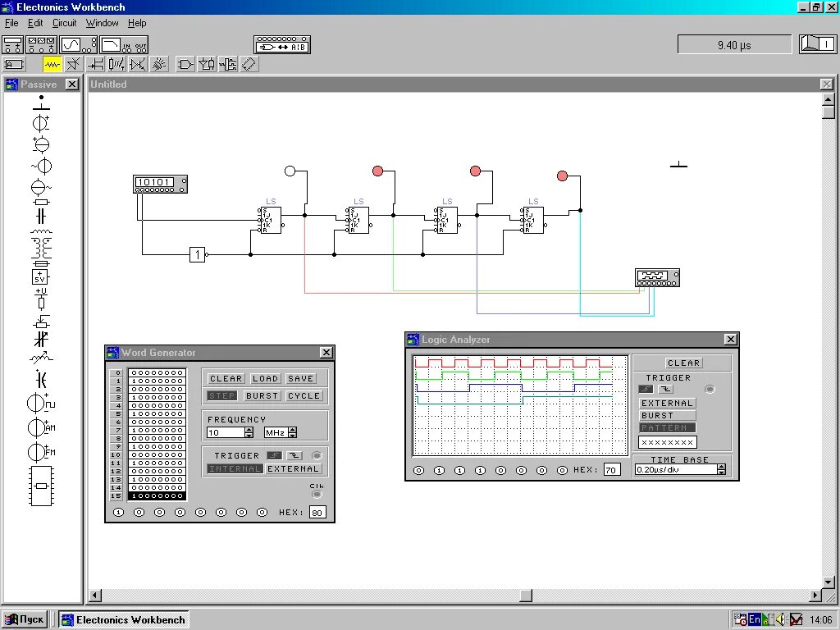Pick the capacitor in Passive panel
Image resolution: width=840 pixels, height=630 pixels.
tap(41, 216)
